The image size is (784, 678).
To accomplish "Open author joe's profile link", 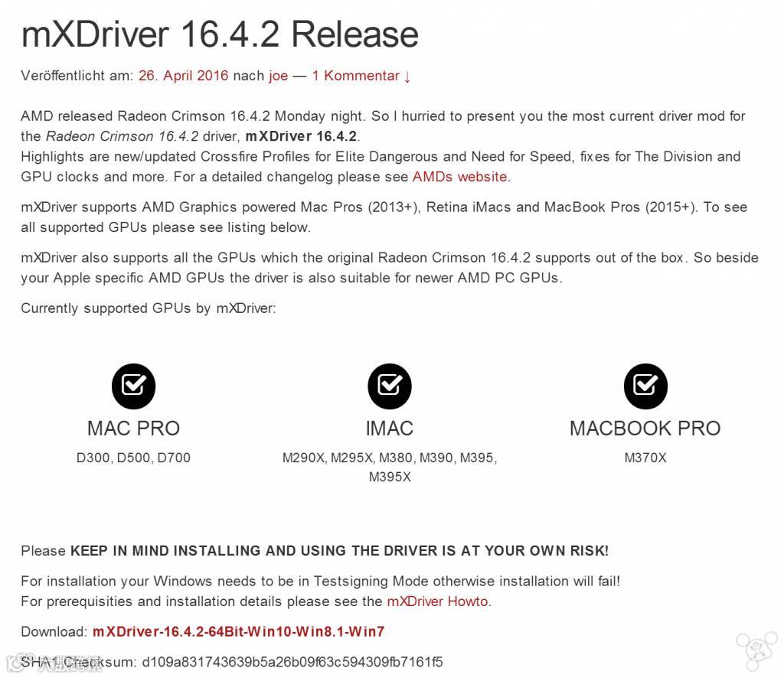I will [x=279, y=76].
